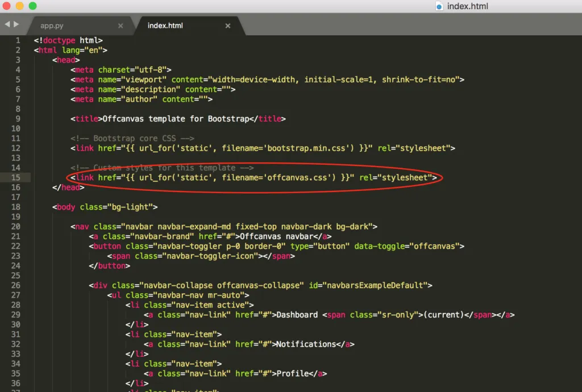The height and width of the screenshot is (392, 582).
Task: Click the title Offcanvas template for Bootstrap
Action: (x=178, y=119)
